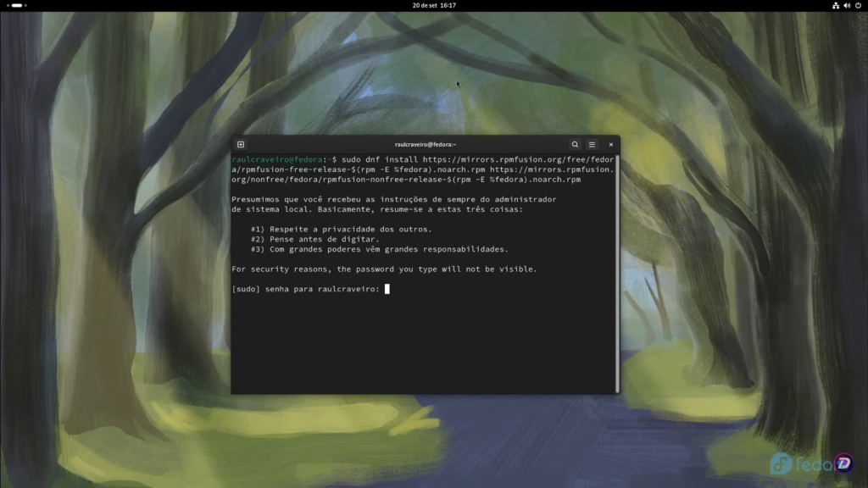The width and height of the screenshot is (868, 488).
Task: Click the line '#2) Pense antes de digitar.'
Action: tap(315, 239)
